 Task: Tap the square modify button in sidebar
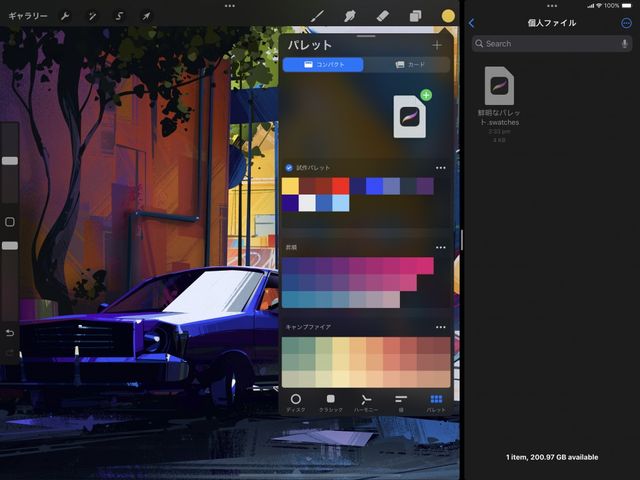pyautogui.click(x=10, y=222)
